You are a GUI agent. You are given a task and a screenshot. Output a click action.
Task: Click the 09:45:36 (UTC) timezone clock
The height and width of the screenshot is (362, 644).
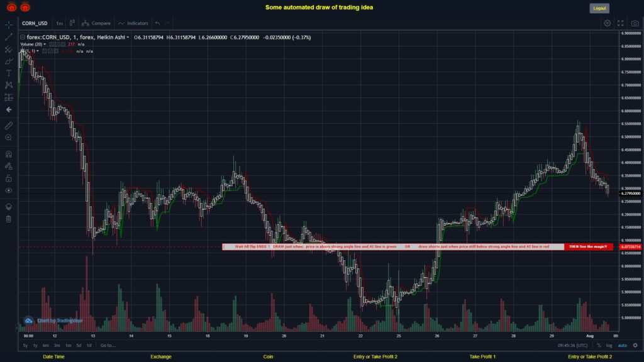(572, 346)
